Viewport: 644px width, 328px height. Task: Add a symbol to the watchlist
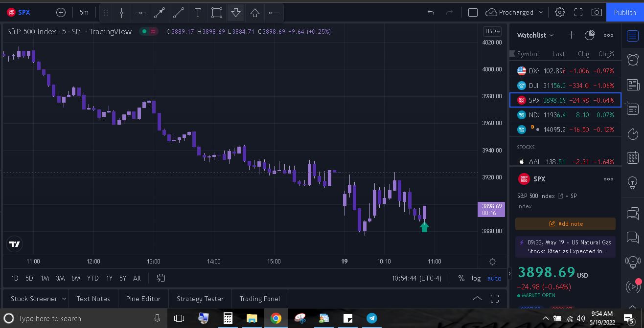click(571, 35)
